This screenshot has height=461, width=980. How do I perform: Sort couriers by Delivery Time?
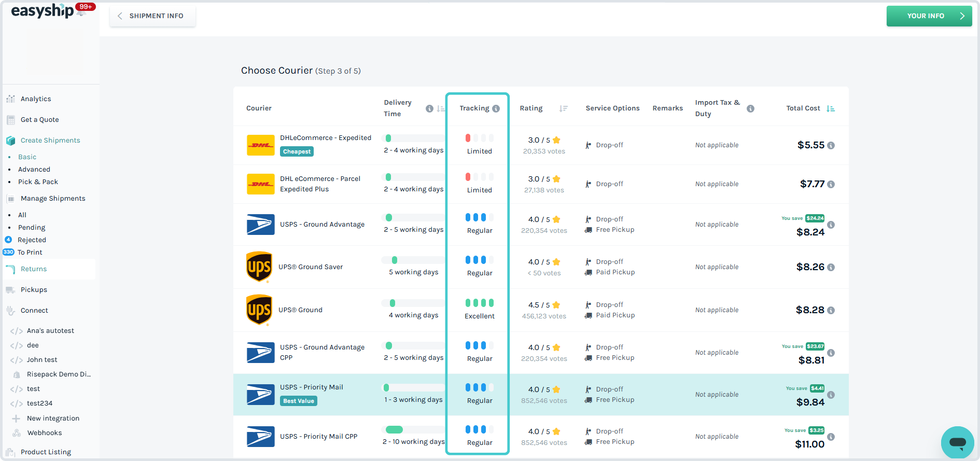click(x=440, y=108)
